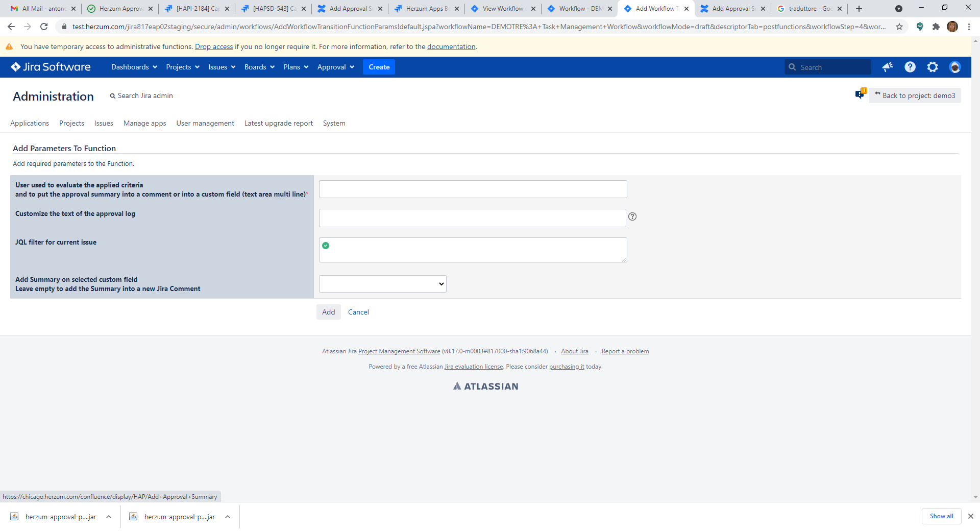Expand the Dashboards dropdown menu
Viewport: 980px width, 531px height.
(134, 67)
